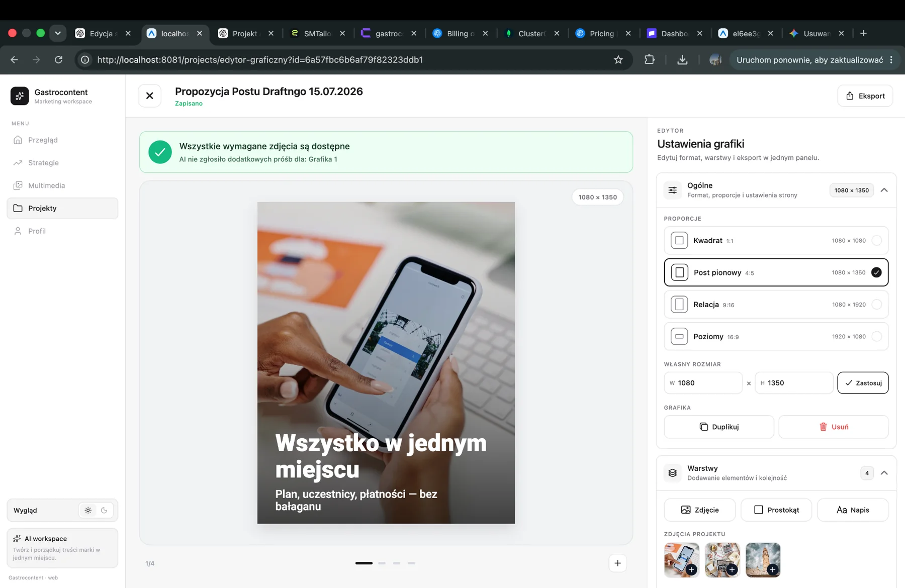Apply custom size with Zastosuj button
The height and width of the screenshot is (588, 905).
(x=863, y=383)
